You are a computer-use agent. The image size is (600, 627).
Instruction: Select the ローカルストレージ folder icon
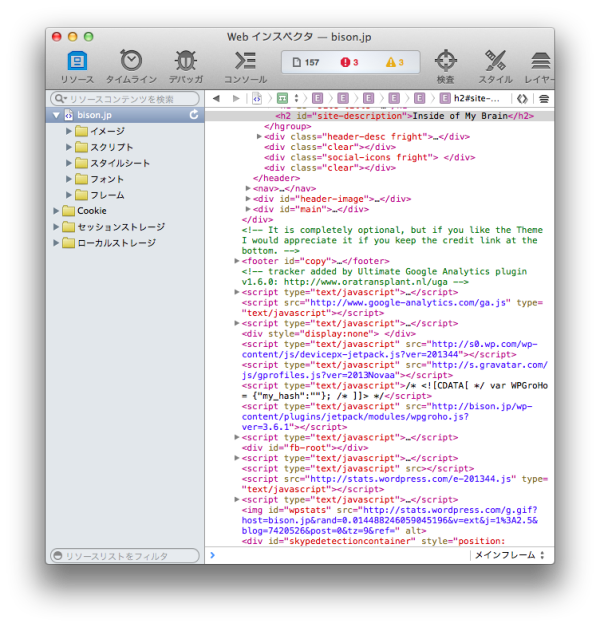click(x=69, y=242)
